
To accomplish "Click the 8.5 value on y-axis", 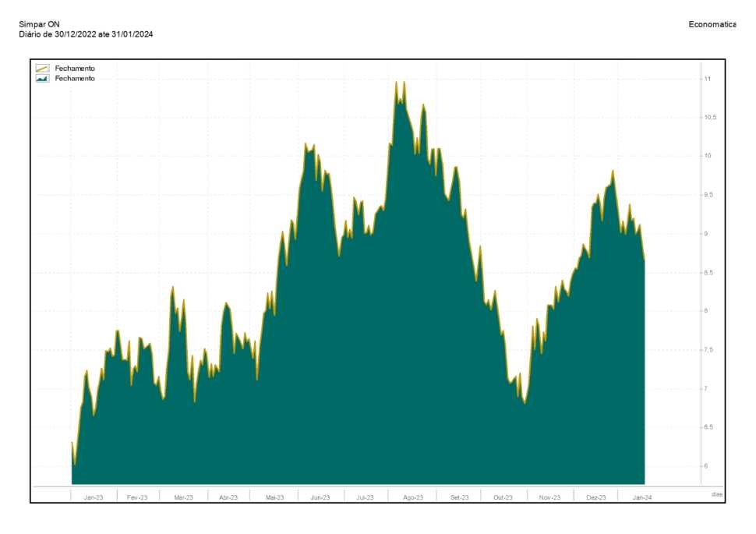I will 709,273.
